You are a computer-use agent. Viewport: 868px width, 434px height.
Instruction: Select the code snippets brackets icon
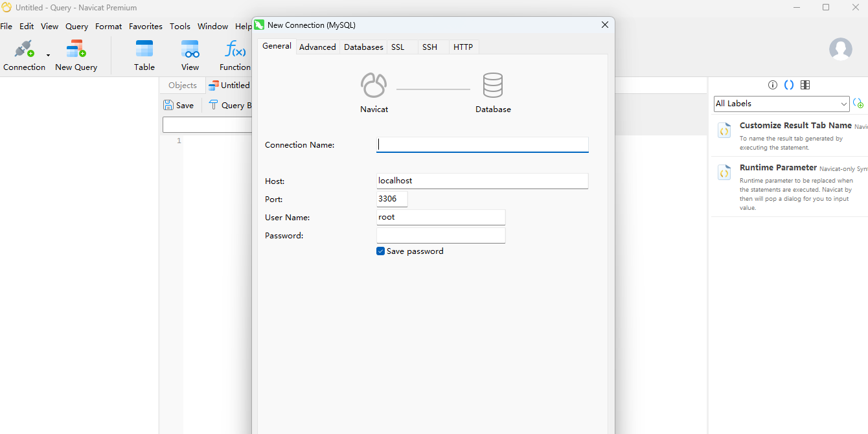point(788,85)
